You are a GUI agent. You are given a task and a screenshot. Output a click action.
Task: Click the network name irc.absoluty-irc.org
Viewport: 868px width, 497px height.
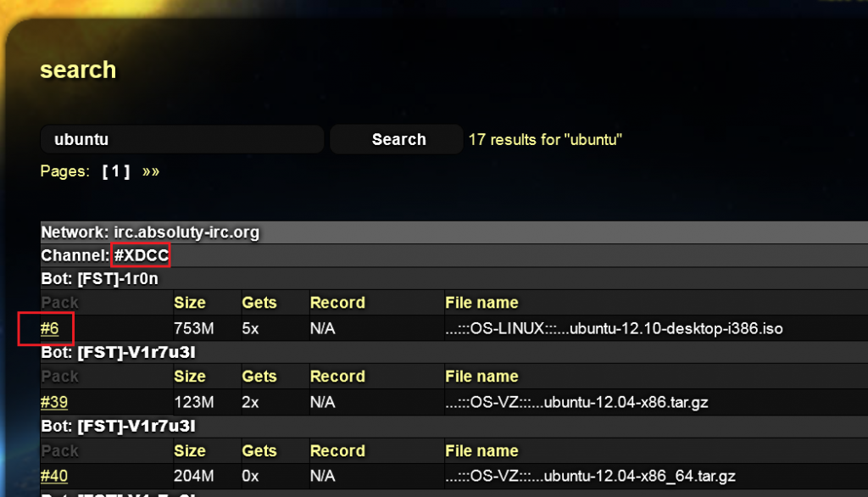point(186,232)
